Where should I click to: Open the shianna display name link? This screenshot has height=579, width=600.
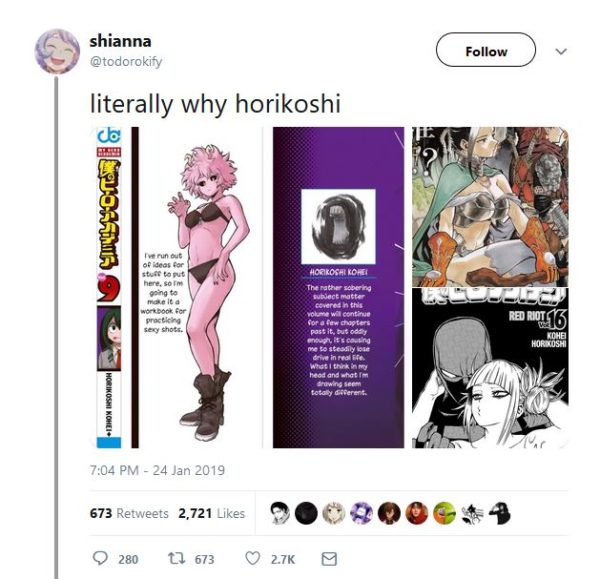coord(120,41)
